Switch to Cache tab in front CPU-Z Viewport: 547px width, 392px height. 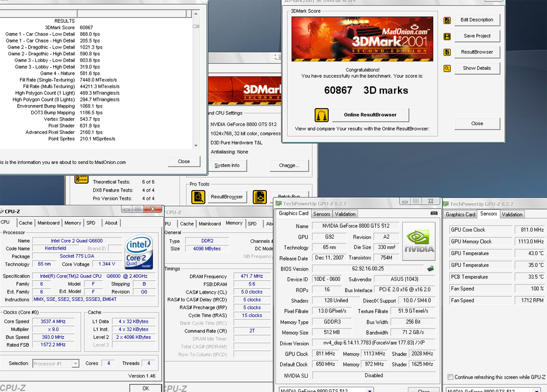click(26, 223)
